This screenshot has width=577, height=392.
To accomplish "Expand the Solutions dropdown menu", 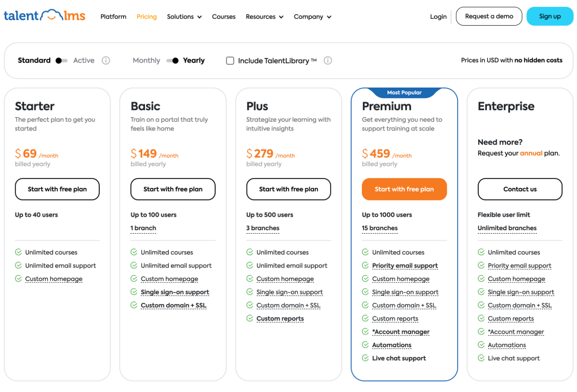I will (184, 17).
